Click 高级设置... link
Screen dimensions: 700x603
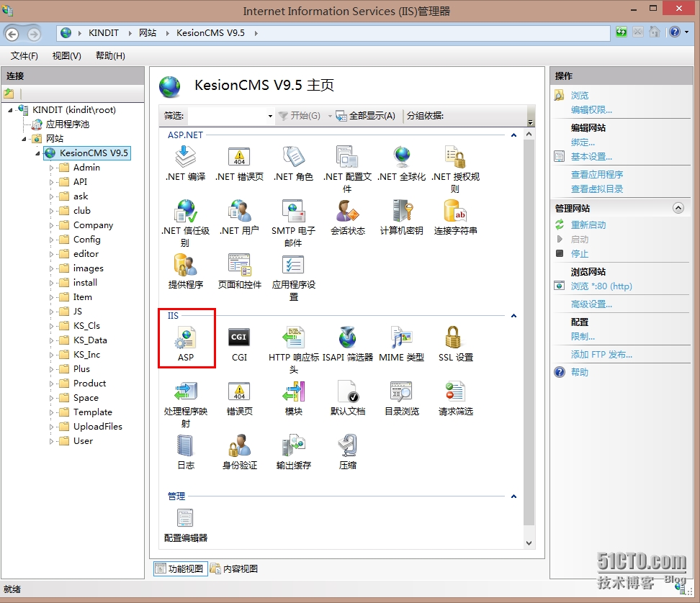(591, 304)
